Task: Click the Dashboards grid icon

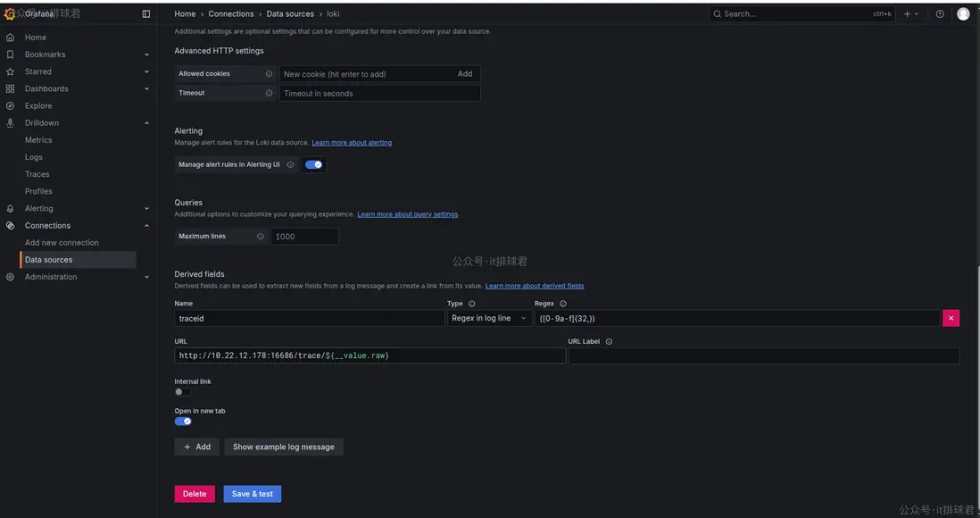Action: (10, 88)
